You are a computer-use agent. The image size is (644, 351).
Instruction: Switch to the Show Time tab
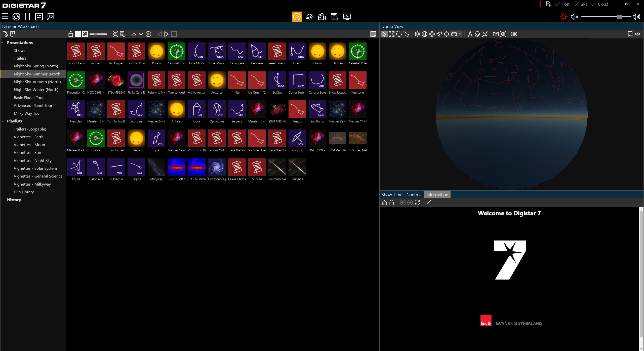pyautogui.click(x=392, y=195)
